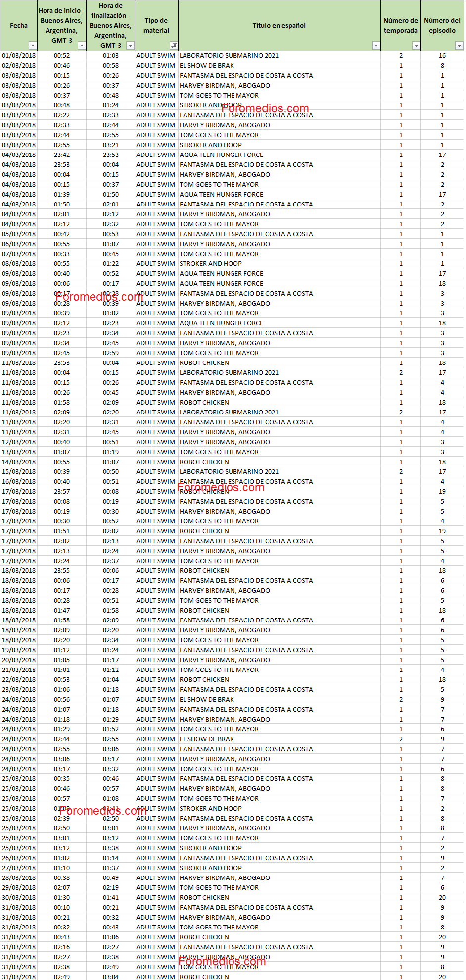Select date cell 16/03/2018
The width and height of the screenshot is (466, 980).
[19, 481]
